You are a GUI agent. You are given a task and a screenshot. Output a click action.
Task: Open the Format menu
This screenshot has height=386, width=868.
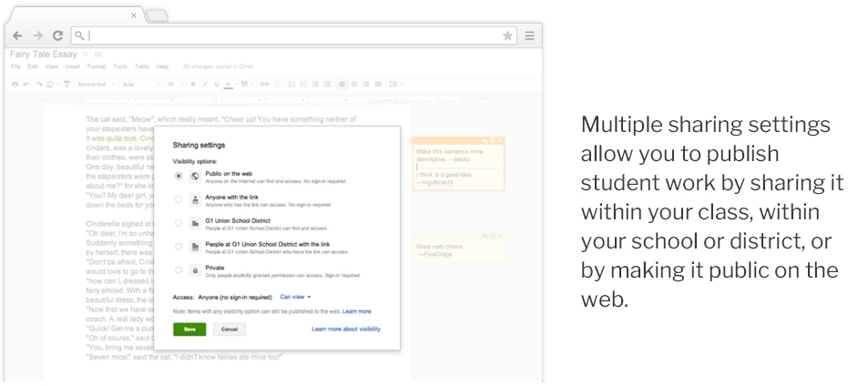coord(96,66)
